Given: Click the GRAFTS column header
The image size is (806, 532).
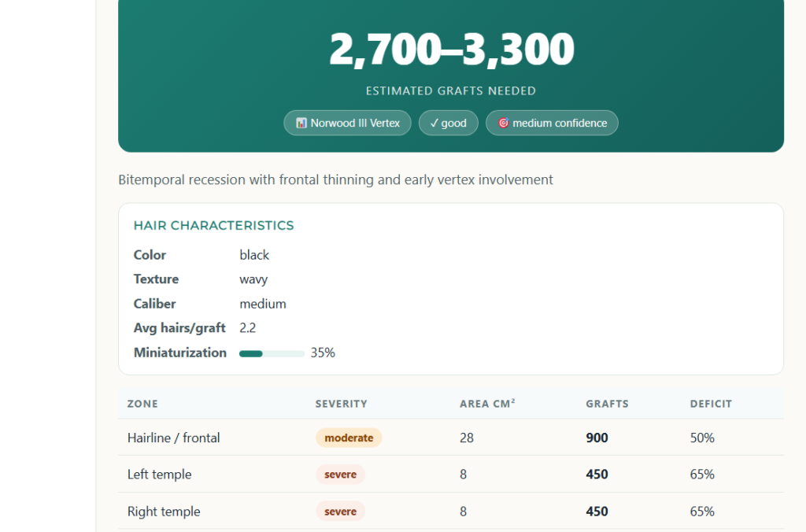Looking at the screenshot, I should 607,404.
